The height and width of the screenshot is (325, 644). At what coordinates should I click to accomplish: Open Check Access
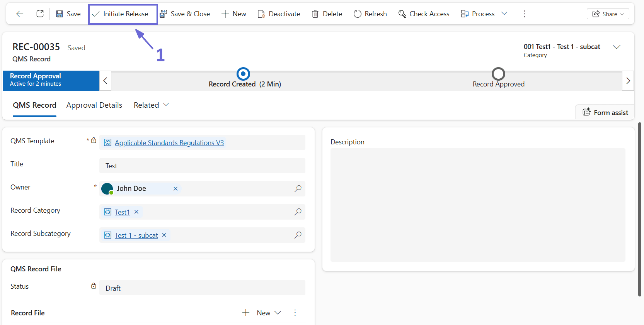[x=424, y=14]
